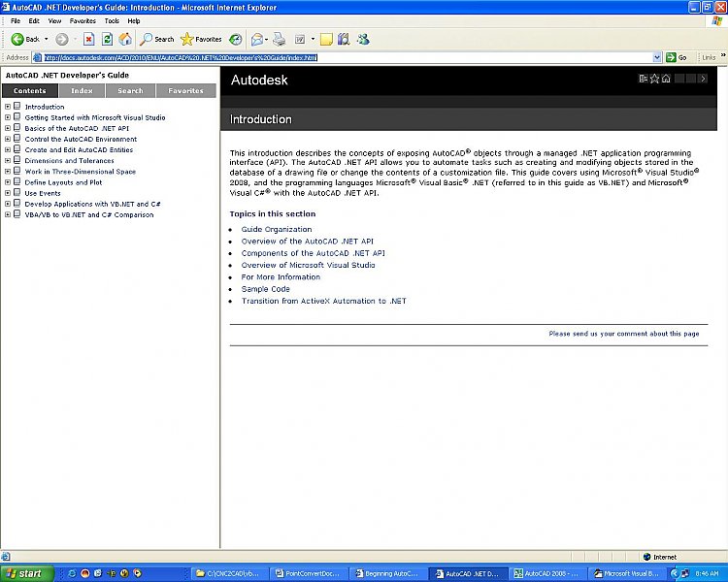Open Transition from ActiveX Automation to .NET link
The image size is (728, 582).
coord(323,301)
